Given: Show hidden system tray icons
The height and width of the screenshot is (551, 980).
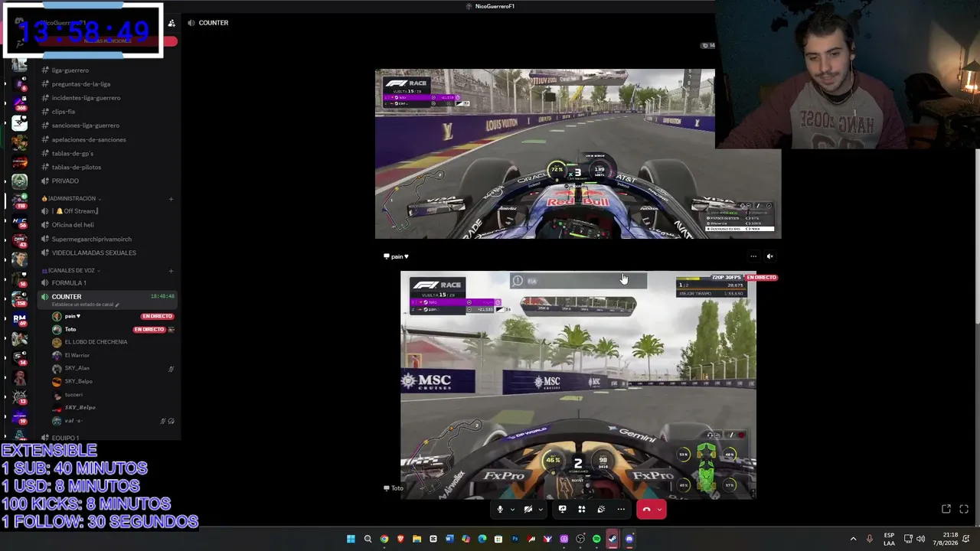Looking at the screenshot, I should click(854, 539).
